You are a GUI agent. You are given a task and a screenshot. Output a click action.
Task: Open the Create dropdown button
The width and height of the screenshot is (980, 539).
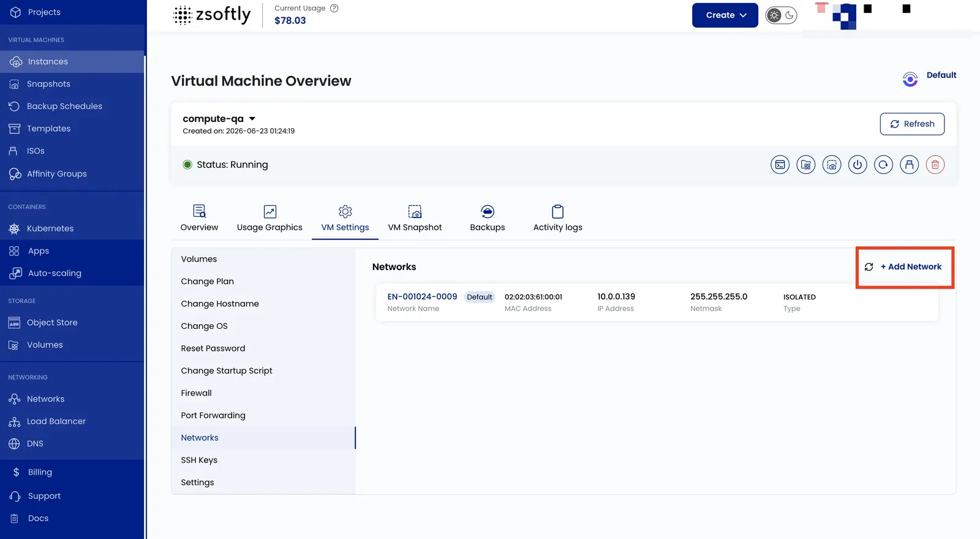click(x=725, y=15)
